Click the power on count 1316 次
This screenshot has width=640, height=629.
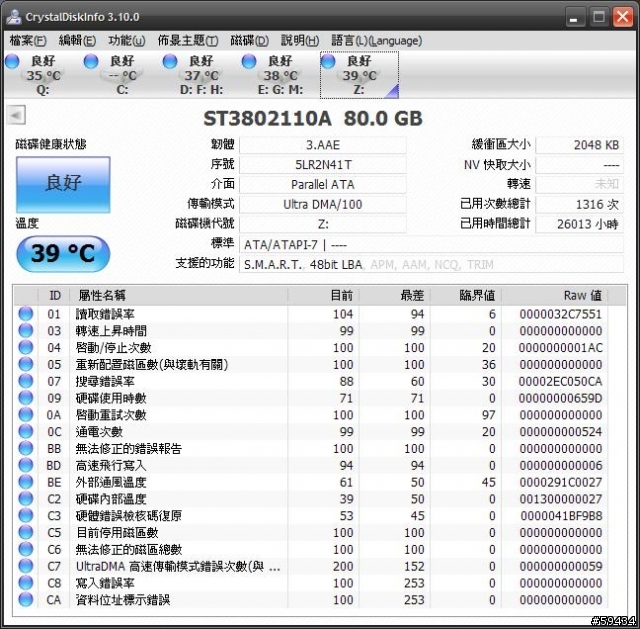[x=579, y=204]
